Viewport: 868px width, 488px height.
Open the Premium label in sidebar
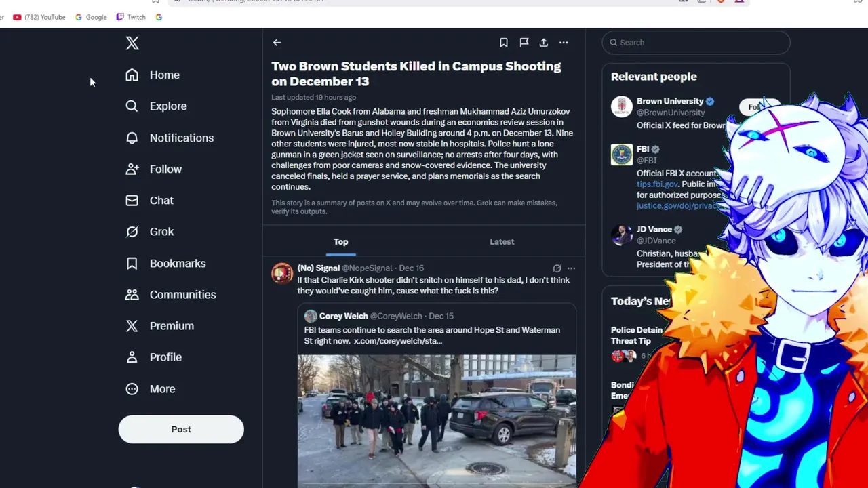172,326
